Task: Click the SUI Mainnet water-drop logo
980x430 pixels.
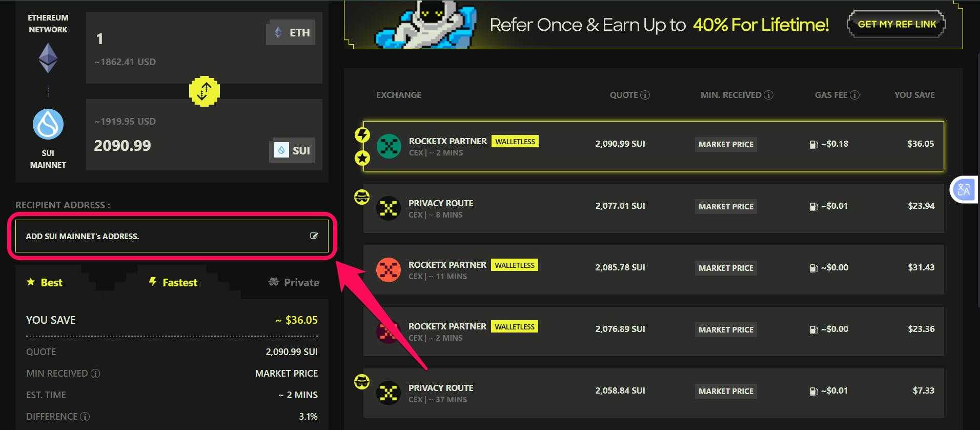Action: [48, 124]
